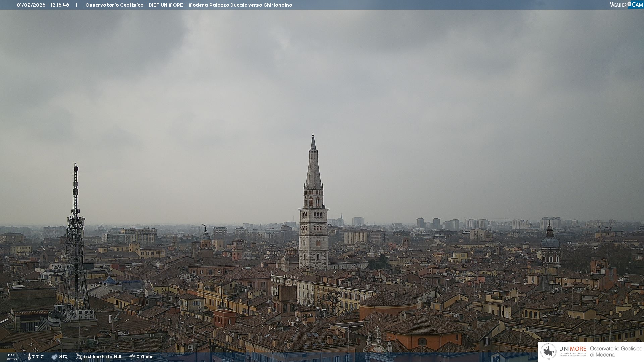The height and width of the screenshot is (362, 644).
Task: Click the WeatherCam logo text
Action: click(x=626, y=5)
